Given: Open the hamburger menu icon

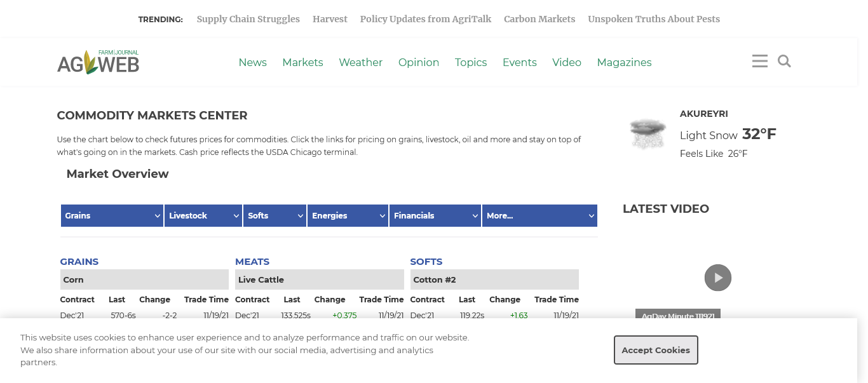Looking at the screenshot, I should coord(759,61).
